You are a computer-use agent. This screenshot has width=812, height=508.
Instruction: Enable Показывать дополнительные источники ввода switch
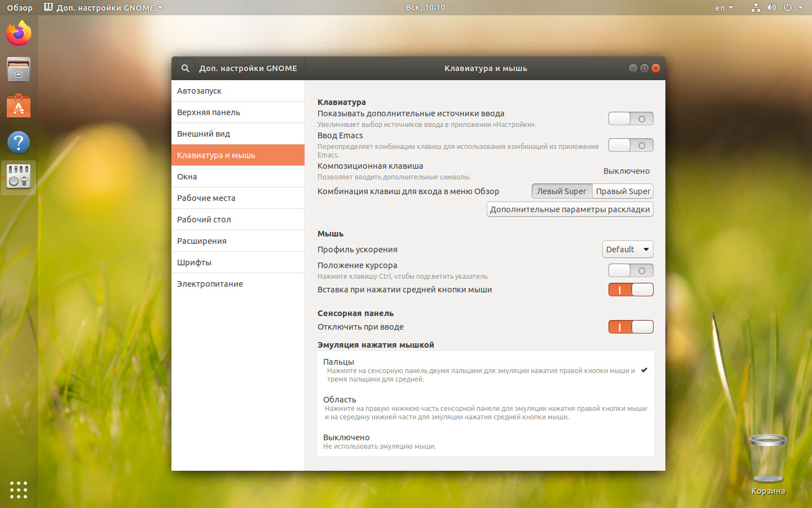tap(630, 119)
